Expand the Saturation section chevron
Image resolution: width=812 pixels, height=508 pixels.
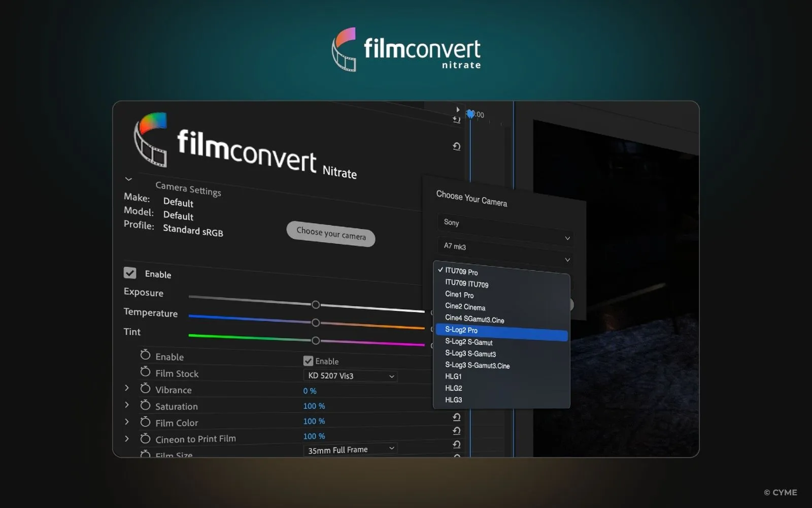tap(126, 404)
